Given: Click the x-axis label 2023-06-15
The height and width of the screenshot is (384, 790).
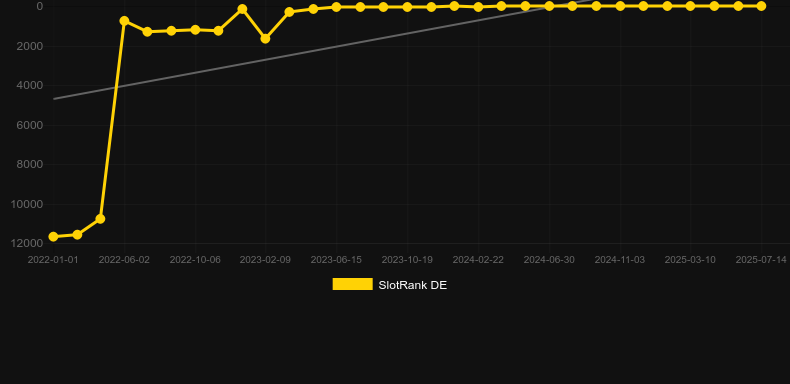Looking at the screenshot, I should (336, 260).
